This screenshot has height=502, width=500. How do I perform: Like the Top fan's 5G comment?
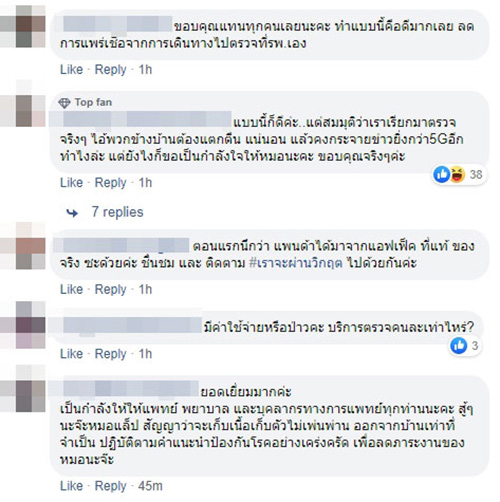click(71, 183)
